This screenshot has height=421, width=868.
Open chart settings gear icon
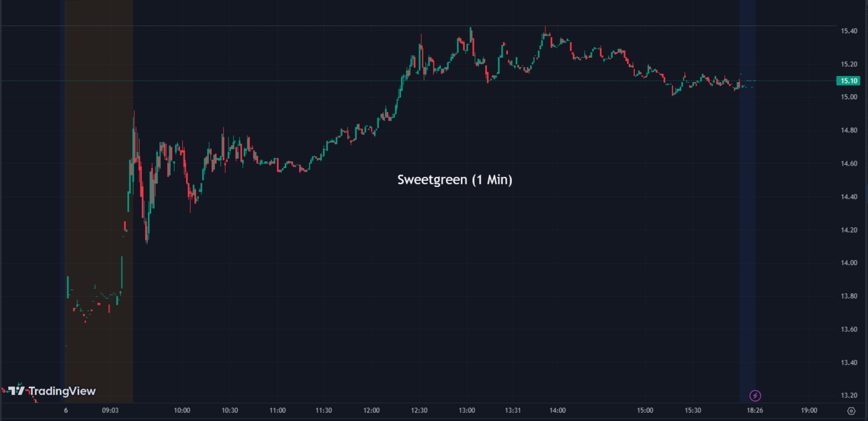851,411
